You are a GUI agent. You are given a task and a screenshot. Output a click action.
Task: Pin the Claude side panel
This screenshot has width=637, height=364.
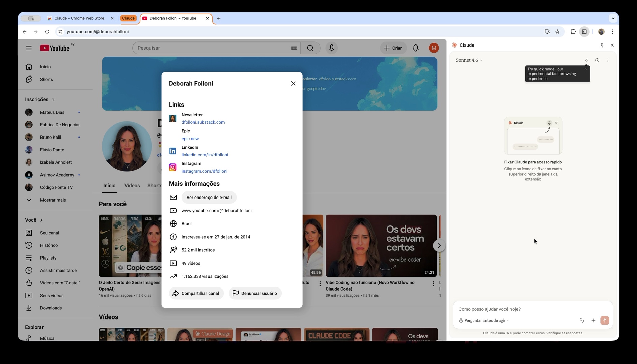click(x=602, y=45)
